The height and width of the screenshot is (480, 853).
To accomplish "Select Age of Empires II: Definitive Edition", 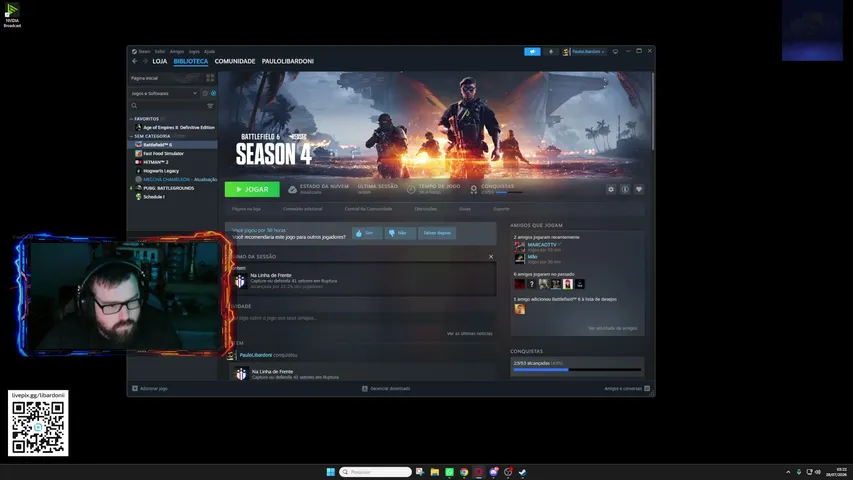I will (174, 127).
